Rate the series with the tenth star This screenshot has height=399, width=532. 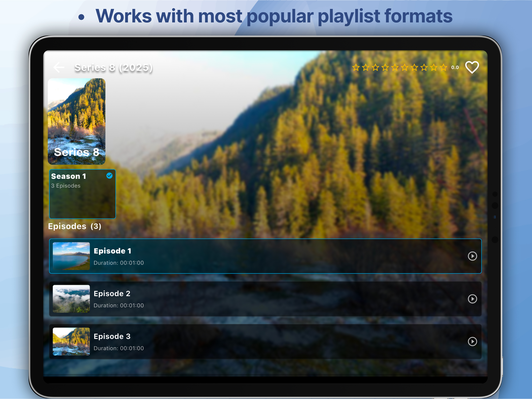tap(443, 67)
